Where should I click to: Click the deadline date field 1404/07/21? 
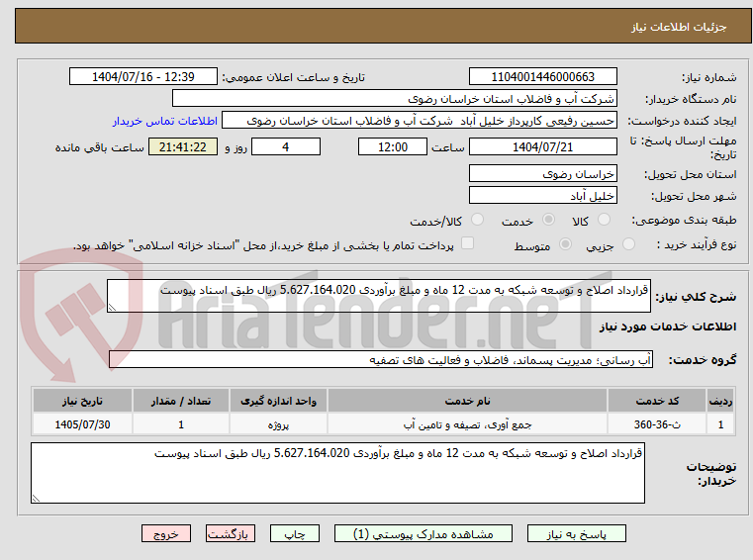click(x=542, y=147)
